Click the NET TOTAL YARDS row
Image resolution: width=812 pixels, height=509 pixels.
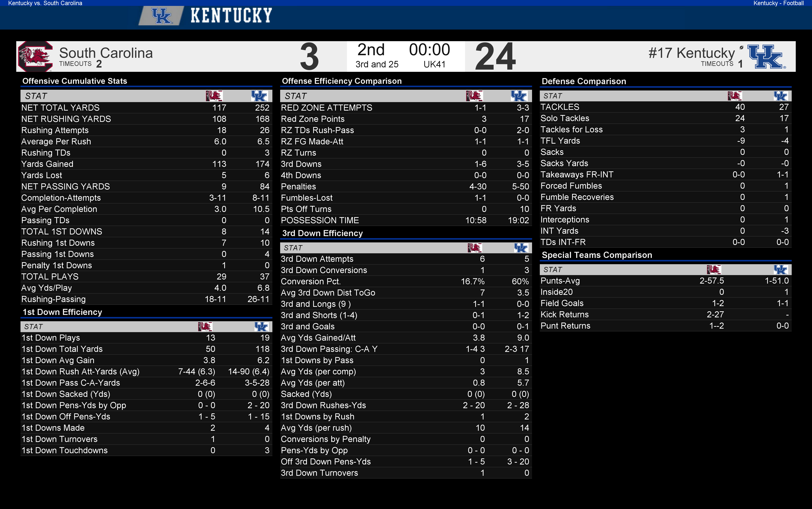146,108
